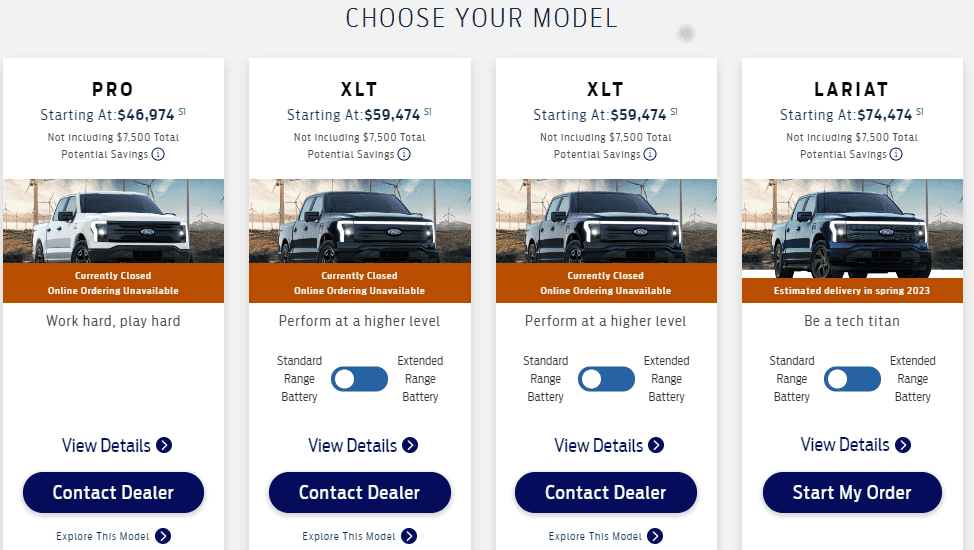This screenshot has width=974, height=550.
Task: Click the info icon on the right XLT card
Action: pos(650,154)
